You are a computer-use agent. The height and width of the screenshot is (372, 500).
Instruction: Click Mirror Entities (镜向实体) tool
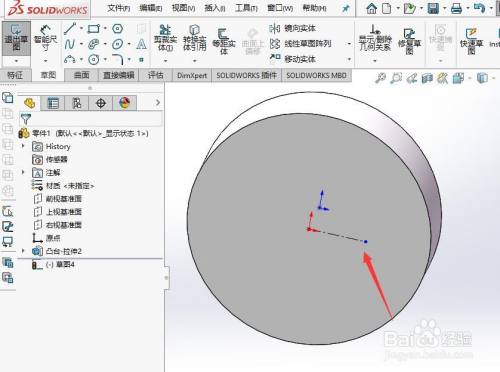(x=292, y=28)
